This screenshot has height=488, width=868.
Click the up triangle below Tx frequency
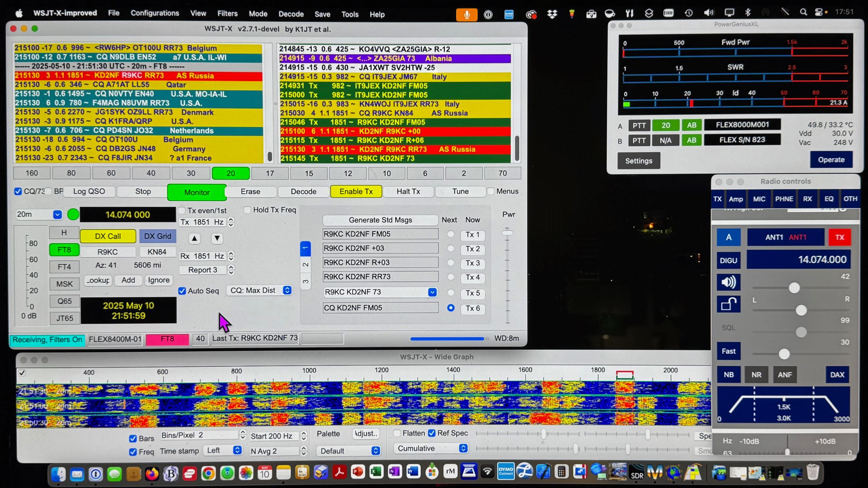[x=195, y=238]
